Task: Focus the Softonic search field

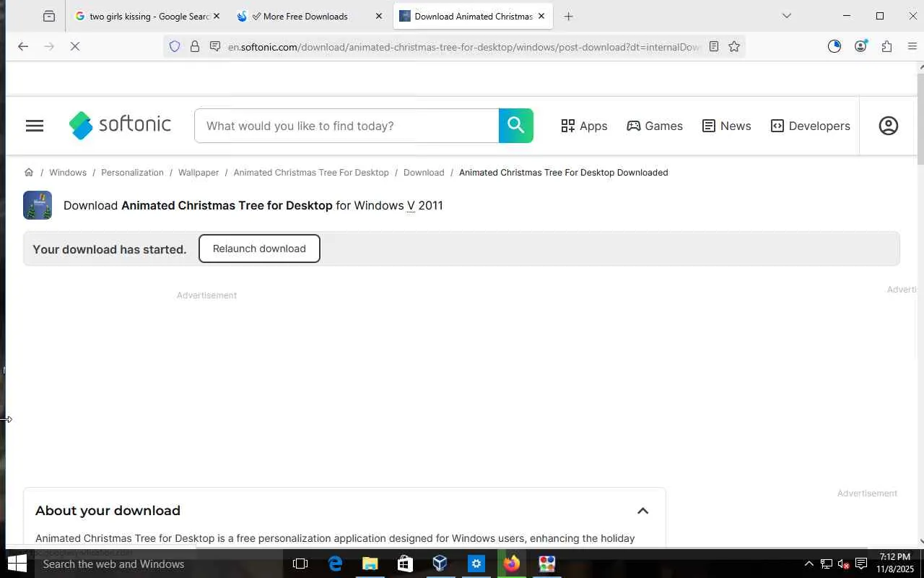Action: [x=346, y=126]
